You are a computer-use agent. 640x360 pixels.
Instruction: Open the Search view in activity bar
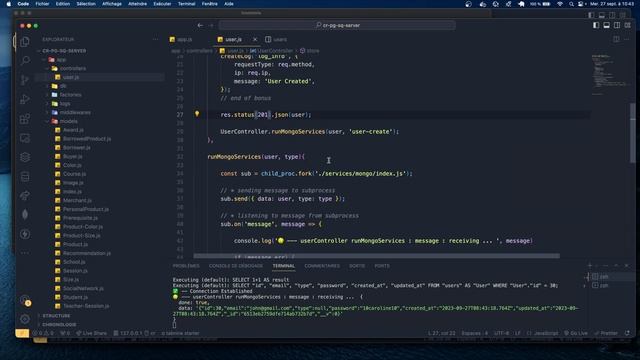tap(25, 60)
